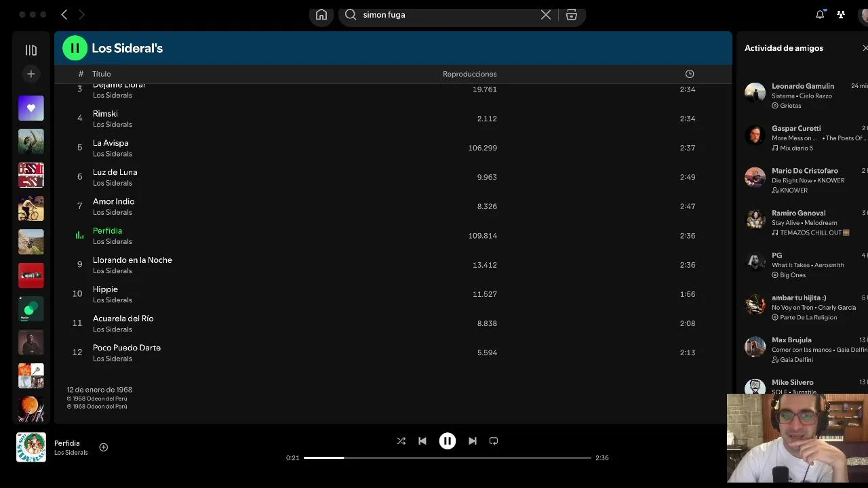Click the search magnifier icon
This screenshot has height=488, width=868.
point(351,15)
